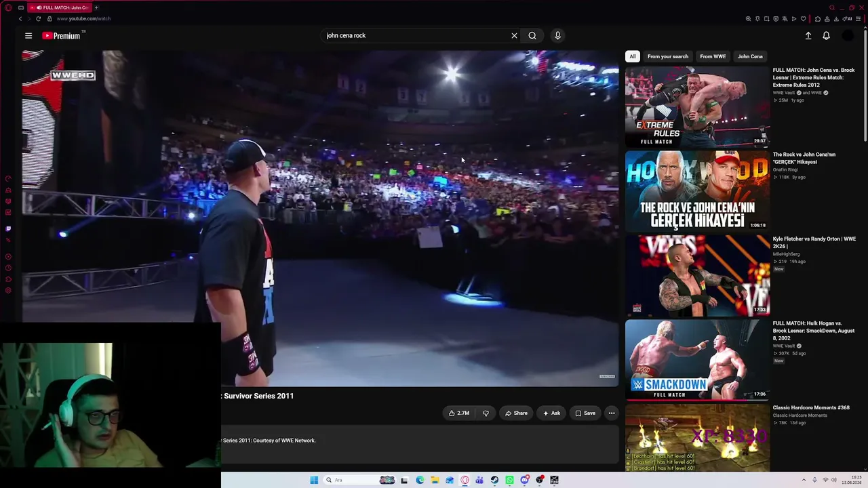This screenshot has width=868, height=488.
Task: Select the John Cena chip
Action: (750, 56)
